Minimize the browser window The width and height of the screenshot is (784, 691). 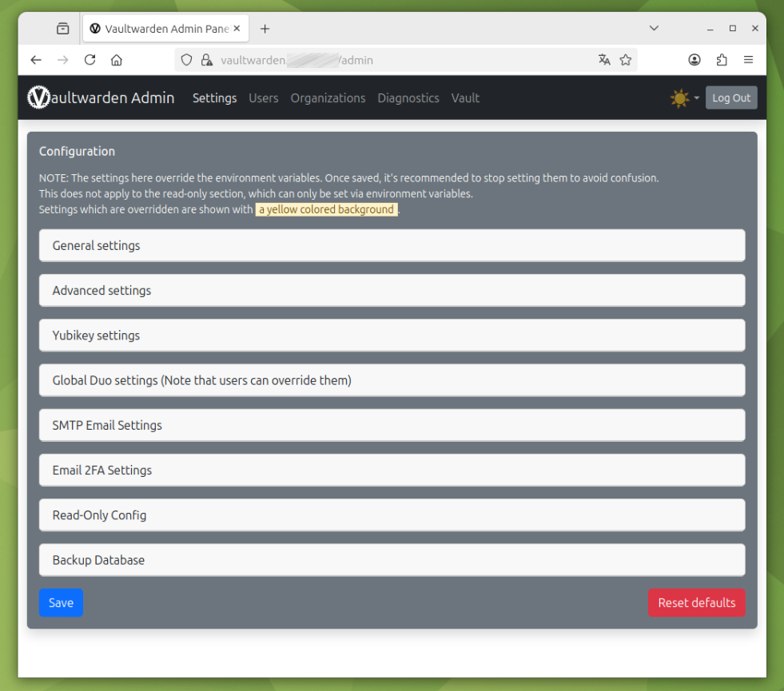pyautogui.click(x=710, y=29)
